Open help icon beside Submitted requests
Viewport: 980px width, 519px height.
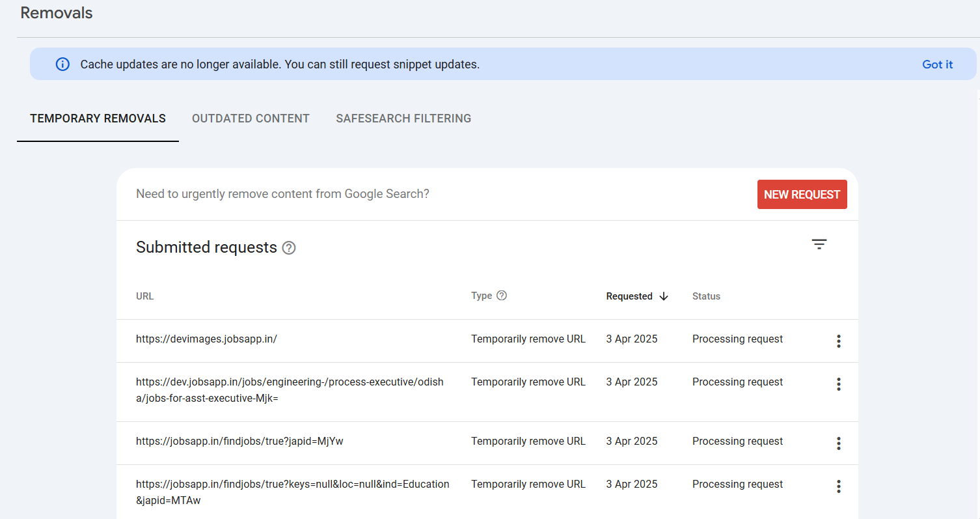[x=289, y=248]
